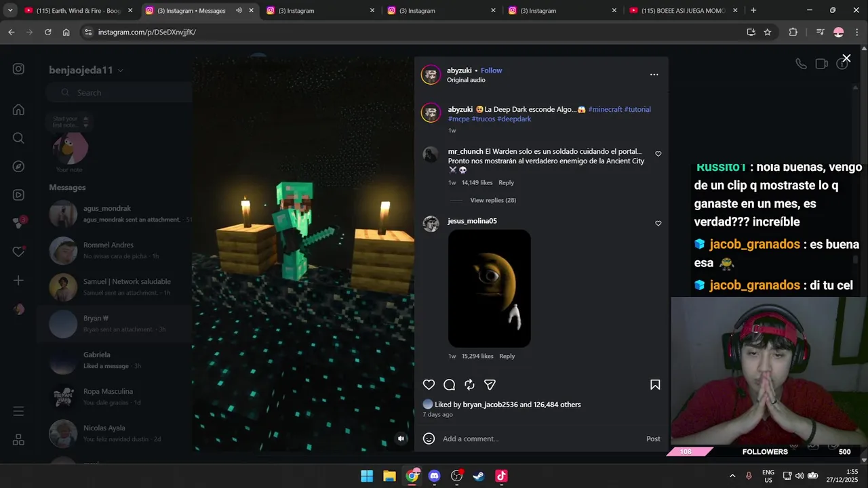Reply to mr_chunch's comment

tap(507, 182)
